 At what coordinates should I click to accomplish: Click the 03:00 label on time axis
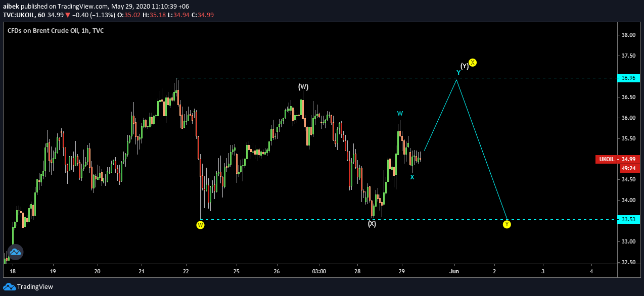(x=319, y=271)
